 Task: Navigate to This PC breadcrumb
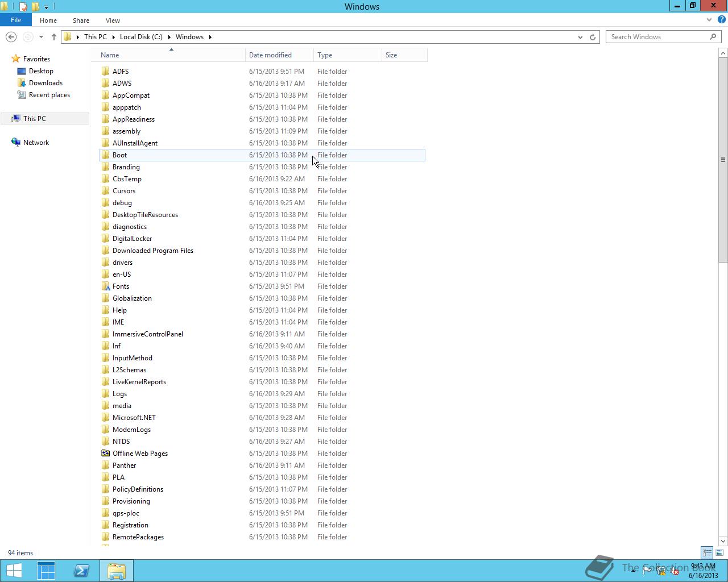(x=95, y=37)
